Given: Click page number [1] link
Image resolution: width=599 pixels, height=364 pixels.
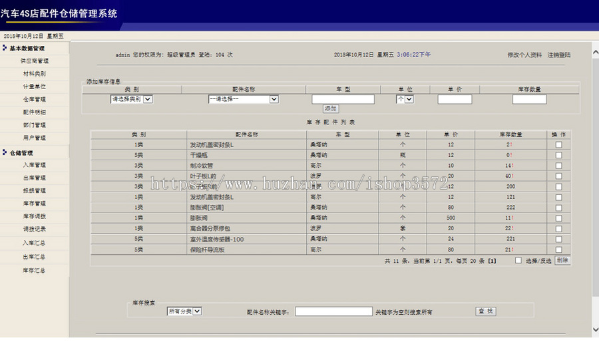Looking at the screenshot, I should point(492,261).
